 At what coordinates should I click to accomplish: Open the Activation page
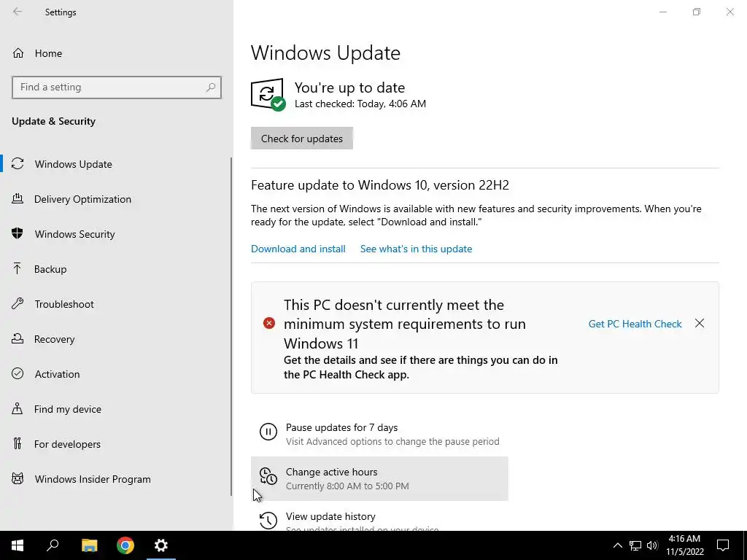(57, 374)
